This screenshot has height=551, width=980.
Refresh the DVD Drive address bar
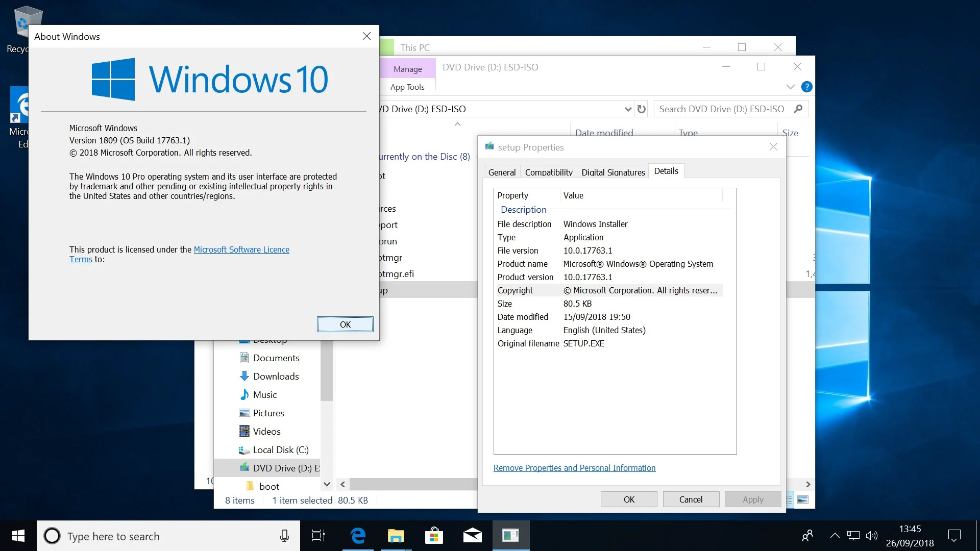pyautogui.click(x=642, y=109)
